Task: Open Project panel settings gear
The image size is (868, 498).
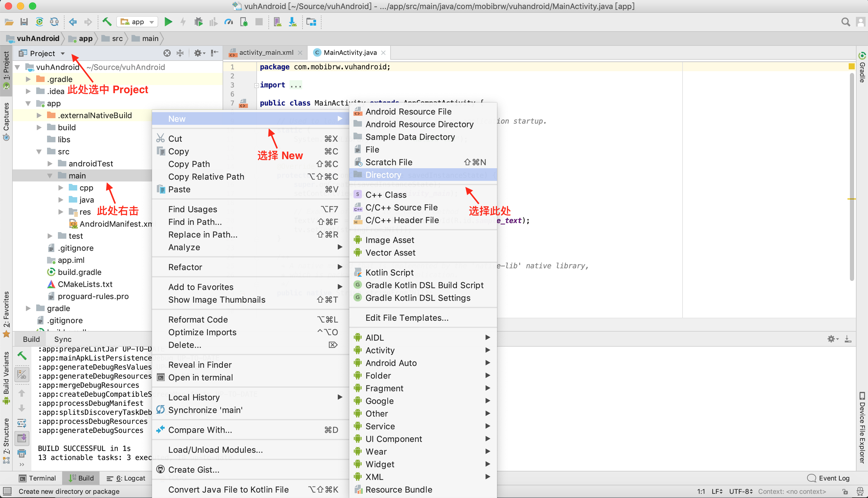Action: tap(199, 53)
